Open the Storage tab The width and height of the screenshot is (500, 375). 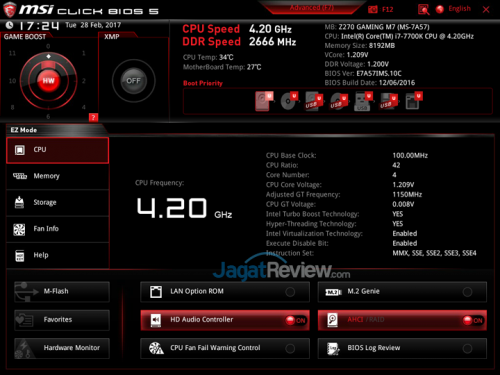pos(58,203)
